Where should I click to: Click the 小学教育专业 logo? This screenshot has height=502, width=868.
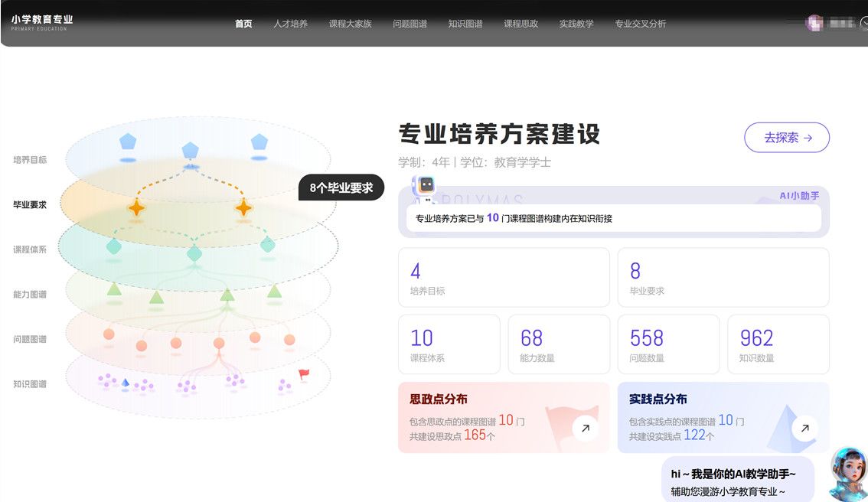click(42, 22)
